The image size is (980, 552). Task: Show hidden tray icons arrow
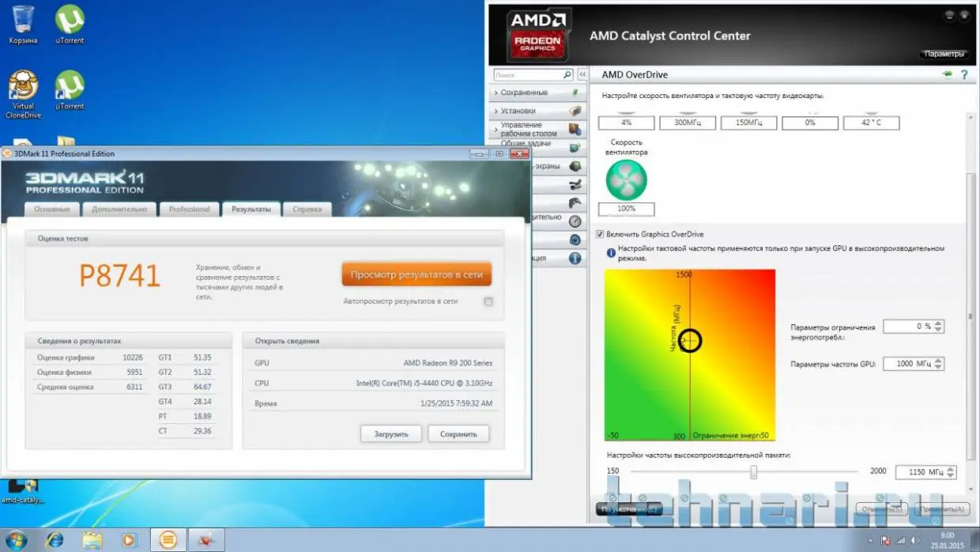(x=873, y=541)
